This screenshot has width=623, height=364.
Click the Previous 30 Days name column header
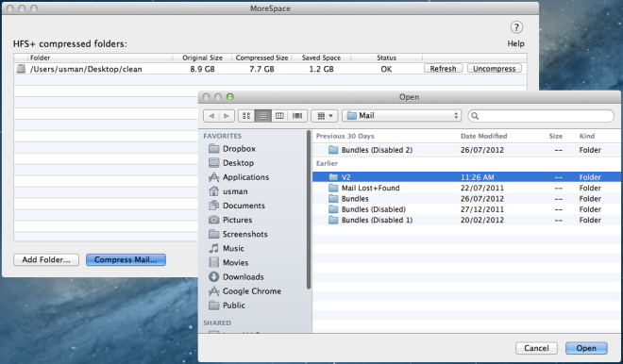pos(345,136)
